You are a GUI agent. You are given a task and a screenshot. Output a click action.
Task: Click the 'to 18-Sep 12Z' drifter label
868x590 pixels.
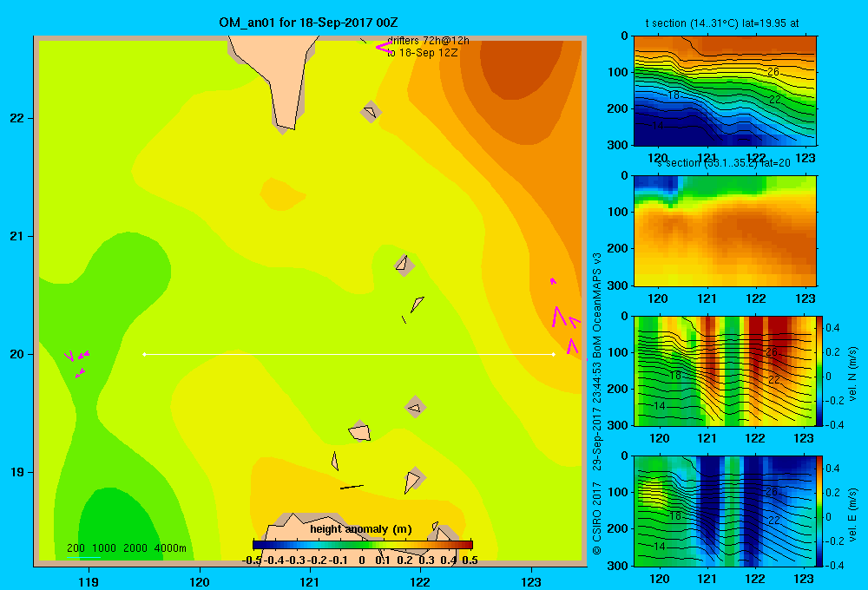[x=423, y=53]
